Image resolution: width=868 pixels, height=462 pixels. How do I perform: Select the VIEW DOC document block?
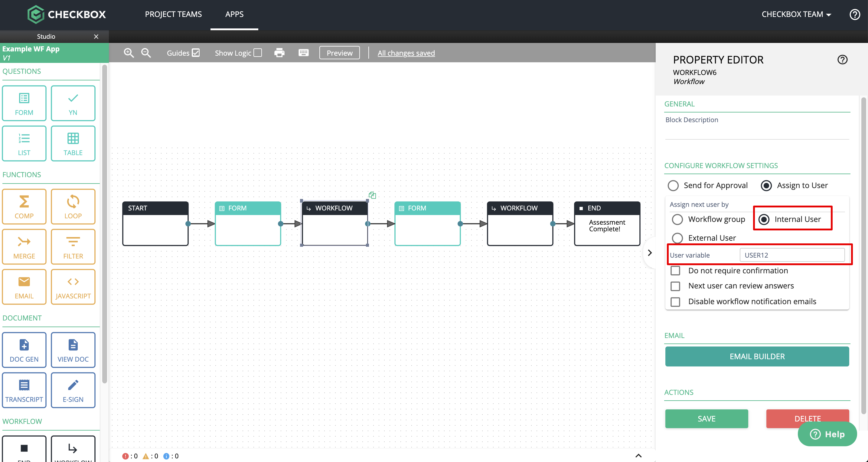[x=73, y=350]
